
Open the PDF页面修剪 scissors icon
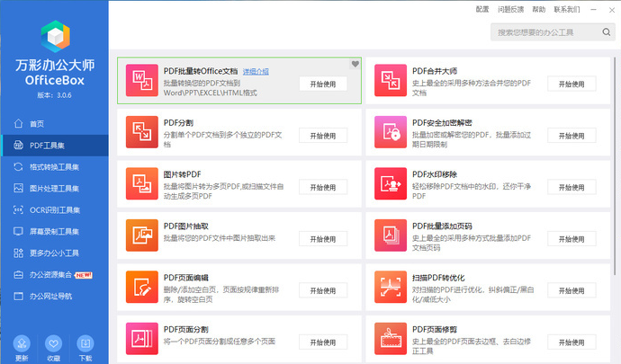coord(391,339)
